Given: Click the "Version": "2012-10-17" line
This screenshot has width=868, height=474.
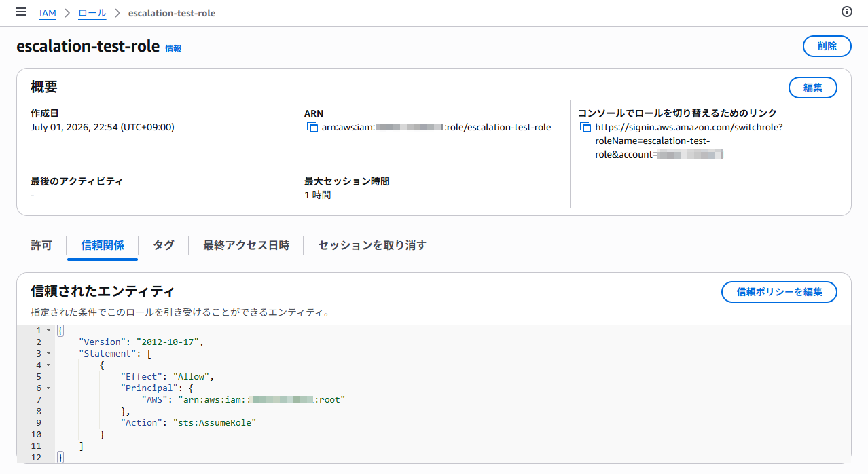Looking at the screenshot, I should [x=141, y=342].
